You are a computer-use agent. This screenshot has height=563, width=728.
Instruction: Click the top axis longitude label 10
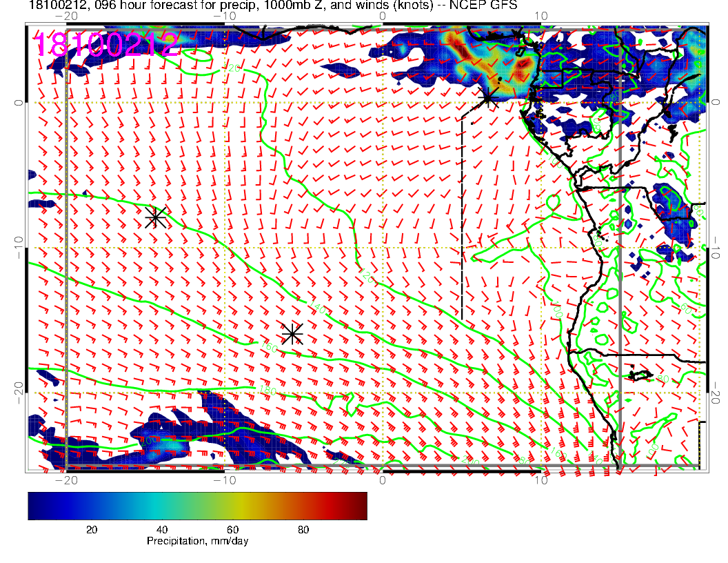coord(541,16)
